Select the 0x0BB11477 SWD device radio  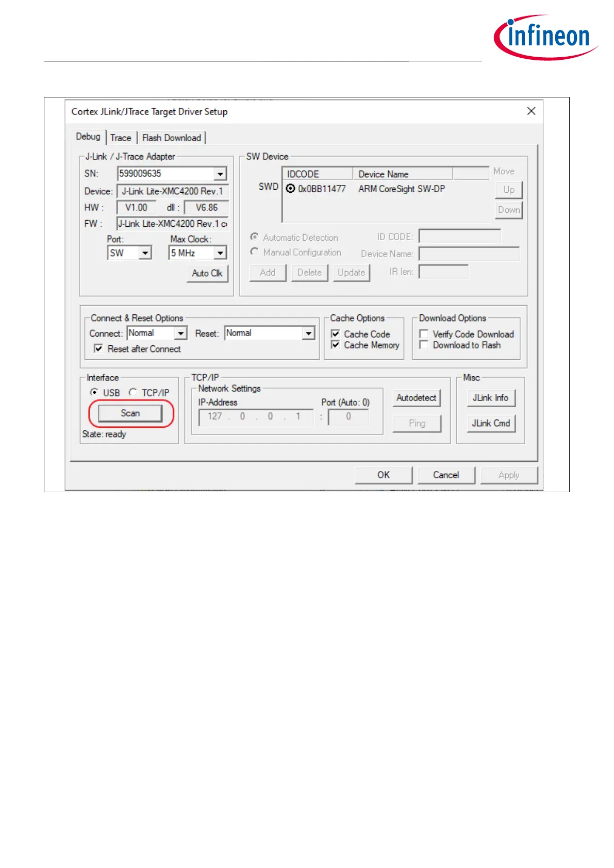coord(291,189)
